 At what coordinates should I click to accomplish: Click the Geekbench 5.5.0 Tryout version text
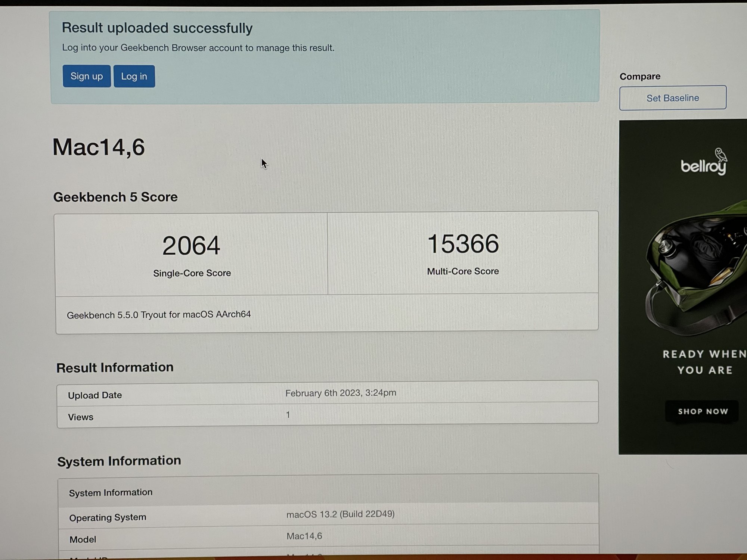point(159,315)
